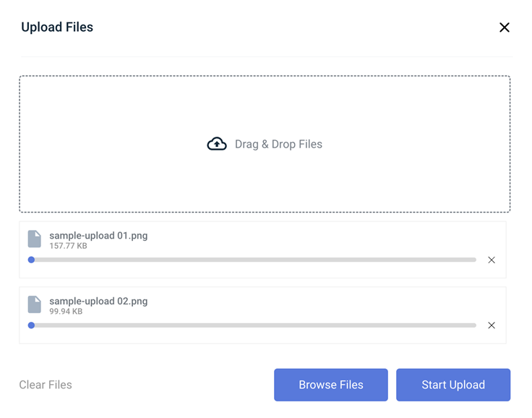
Task: Open the Browse Files button
Action: 331,385
